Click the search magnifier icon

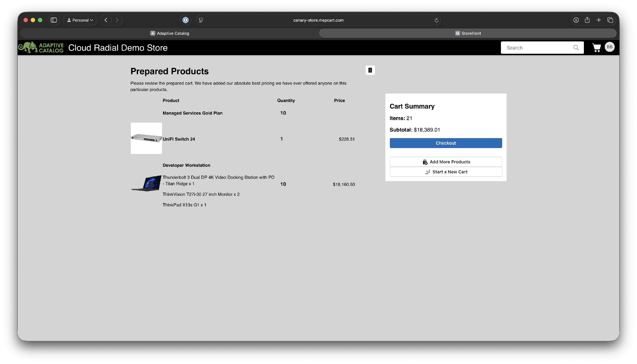click(576, 48)
